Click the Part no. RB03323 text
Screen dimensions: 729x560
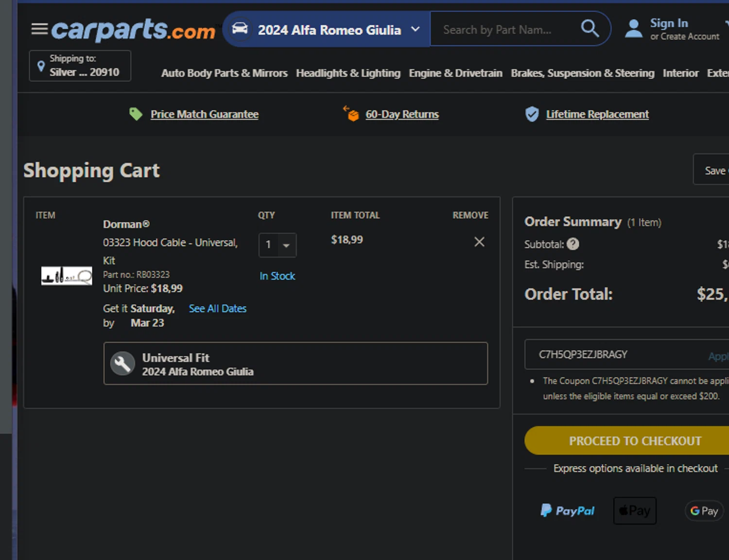[x=136, y=275]
